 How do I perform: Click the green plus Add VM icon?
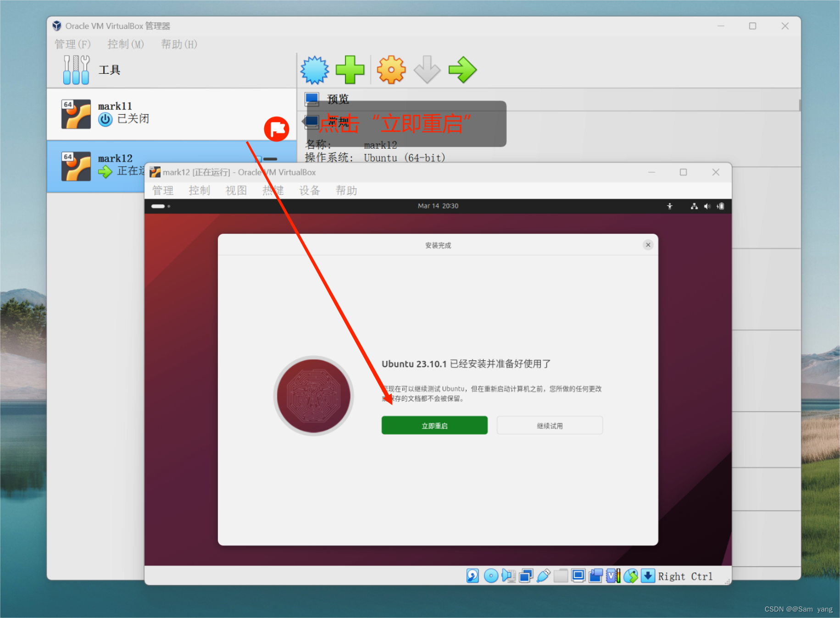tap(350, 70)
